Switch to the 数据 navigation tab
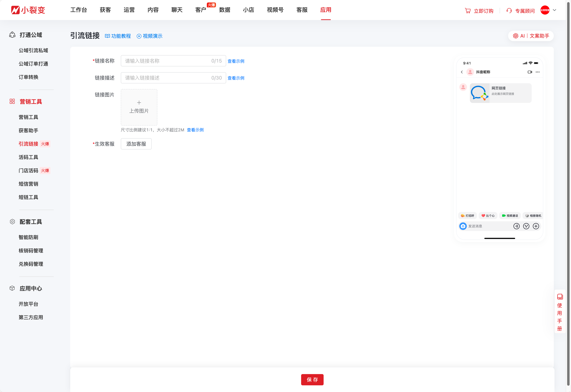The image size is (571, 392). (x=225, y=10)
